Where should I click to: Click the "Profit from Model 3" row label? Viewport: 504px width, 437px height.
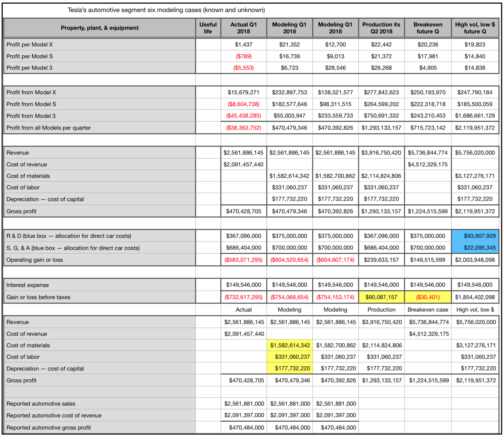(x=100, y=116)
